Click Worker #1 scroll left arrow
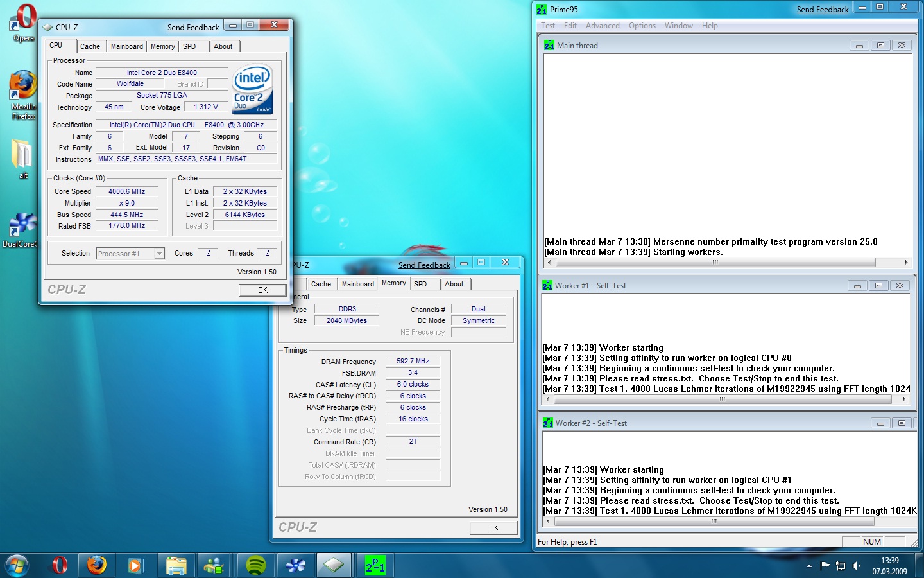The height and width of the screenshot is (578, 924). (x=547, y=399)
